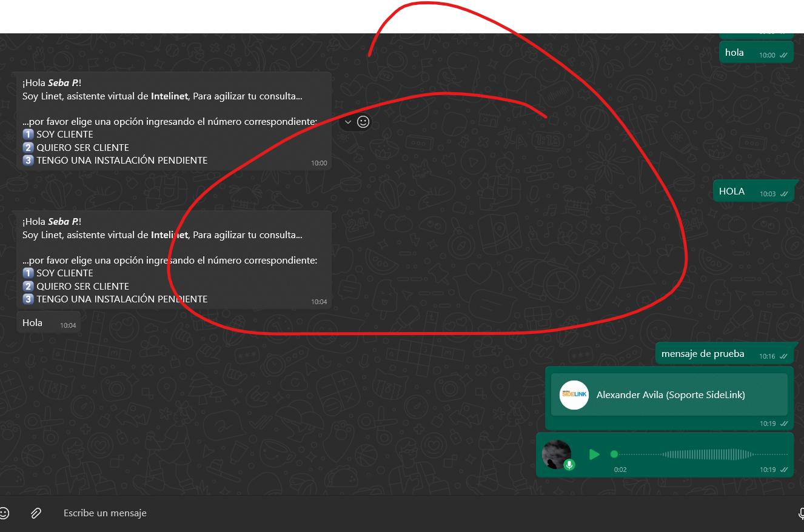Viewport: 804px width, 532px height.
Task: Click the voice message waveform
Action: [x=703, y=454]
